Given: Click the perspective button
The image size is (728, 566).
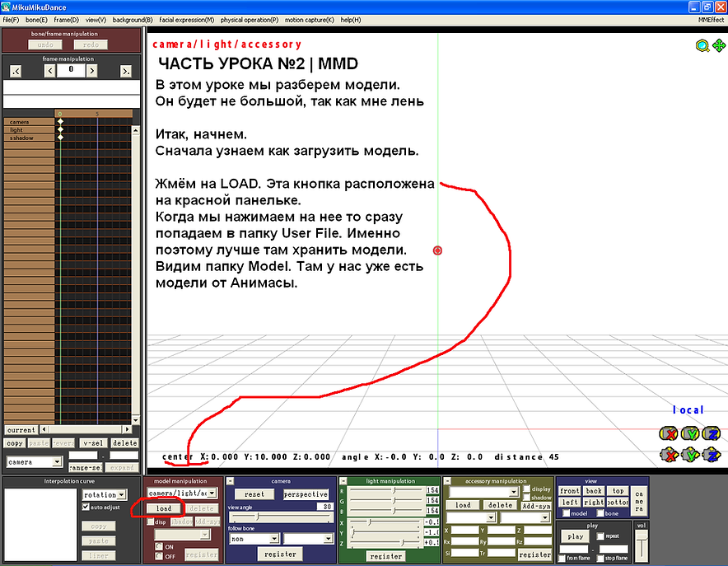Looking at the screenshot, I should 306,494.
